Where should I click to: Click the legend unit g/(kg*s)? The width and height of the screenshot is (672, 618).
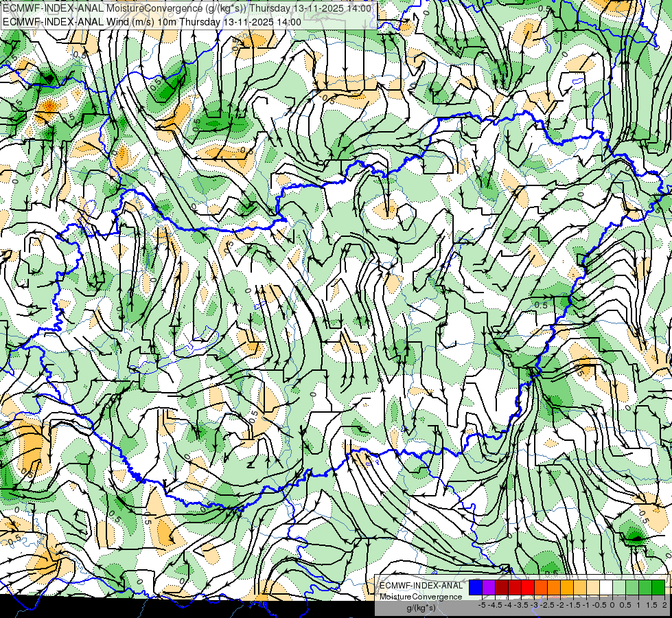click(421, 608)
